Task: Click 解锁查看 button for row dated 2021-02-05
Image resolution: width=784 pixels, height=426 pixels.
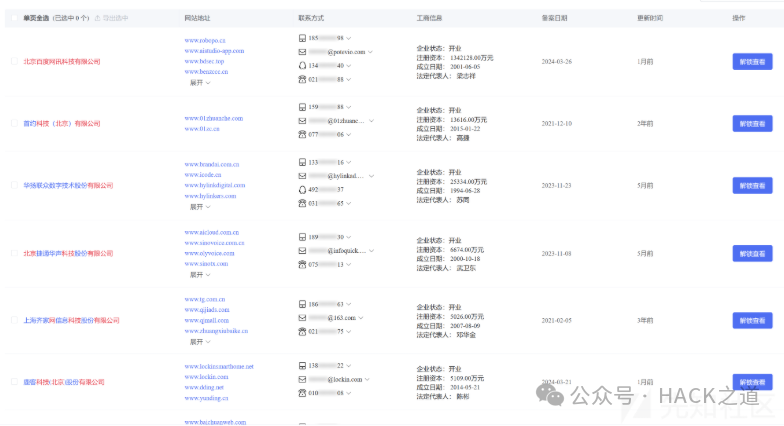Action: tap(752, 320)
